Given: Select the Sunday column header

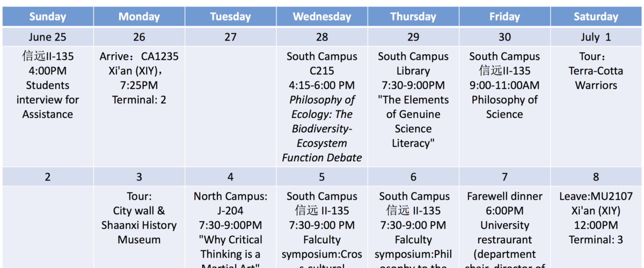Looking at the screenshot, I should tap(48, 17).
